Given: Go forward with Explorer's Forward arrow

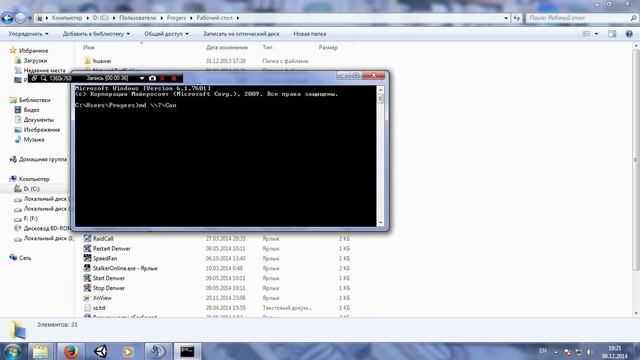Looking at the screenshot, I should coord(20,18).
